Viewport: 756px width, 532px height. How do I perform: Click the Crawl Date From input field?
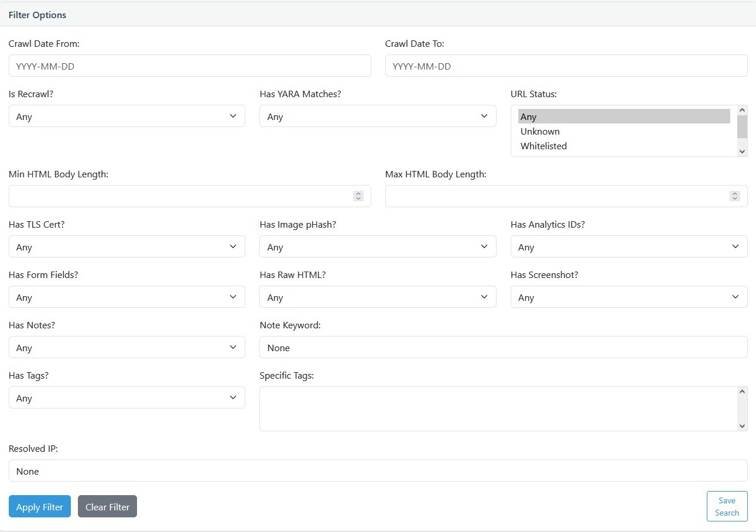tap(190, 66)
